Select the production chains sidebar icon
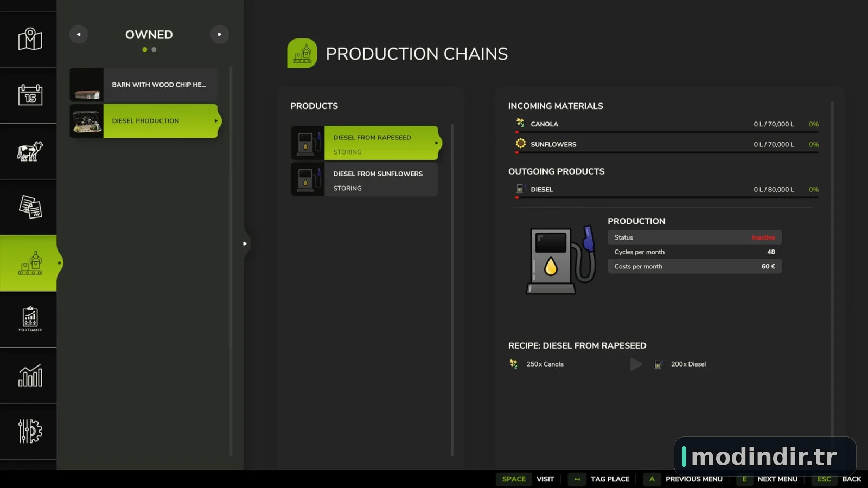 30,263
